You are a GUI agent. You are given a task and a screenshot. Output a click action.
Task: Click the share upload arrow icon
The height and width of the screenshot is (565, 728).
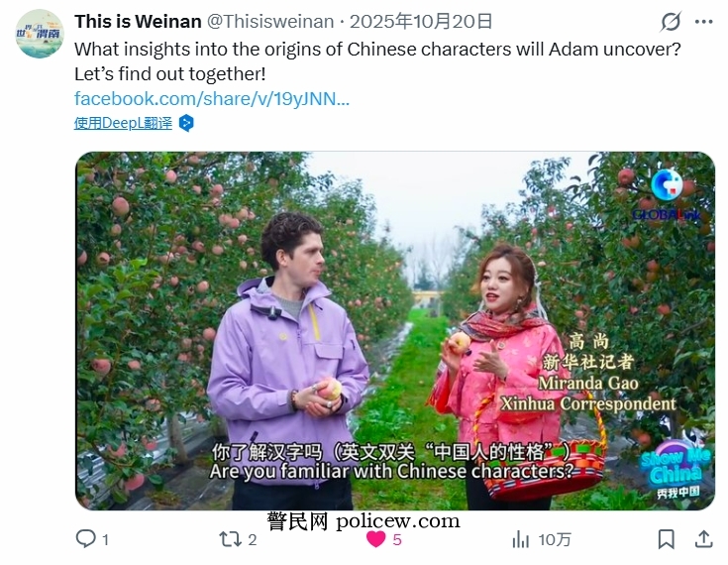(704, 539)
